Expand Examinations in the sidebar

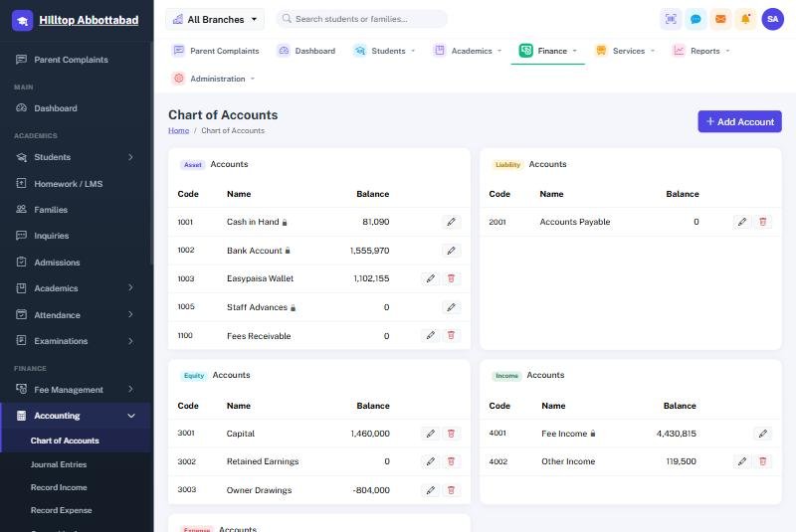(x=77, y=341)
